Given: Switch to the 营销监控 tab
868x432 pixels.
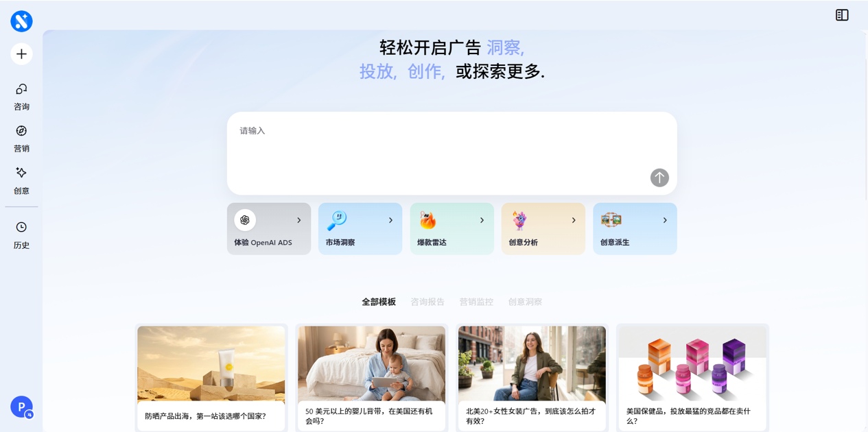Looking at the screenshot, I should [x=476, y=302].
